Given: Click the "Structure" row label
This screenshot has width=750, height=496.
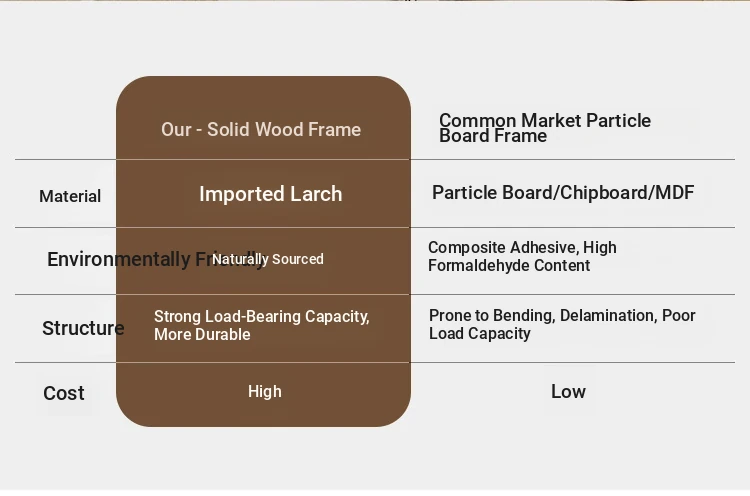Looking at the screenshot, I should click(x=83, y=328).
